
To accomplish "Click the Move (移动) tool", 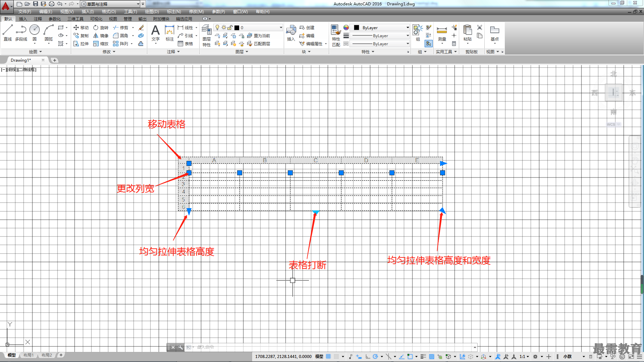I will coord(81,27).
